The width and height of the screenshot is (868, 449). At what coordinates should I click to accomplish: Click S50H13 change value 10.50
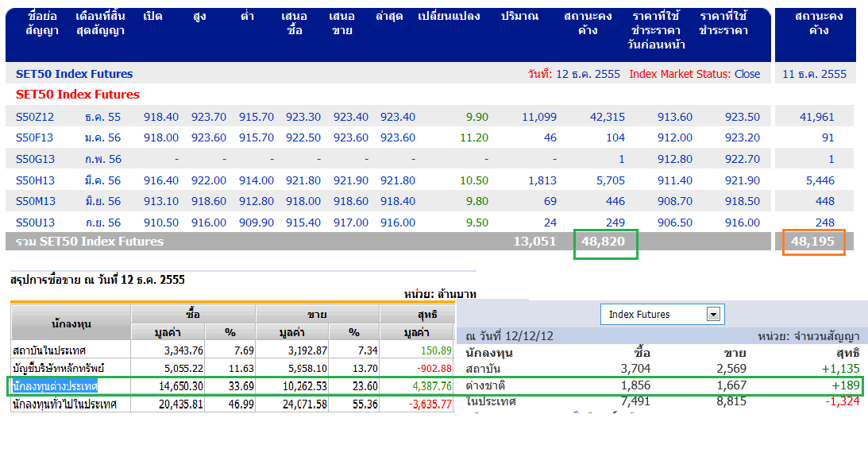(474, 180)
